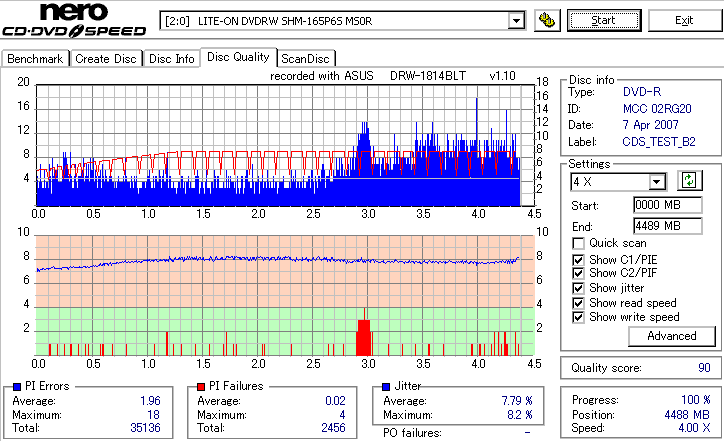Open the Advanced settings button

[671, 336]
